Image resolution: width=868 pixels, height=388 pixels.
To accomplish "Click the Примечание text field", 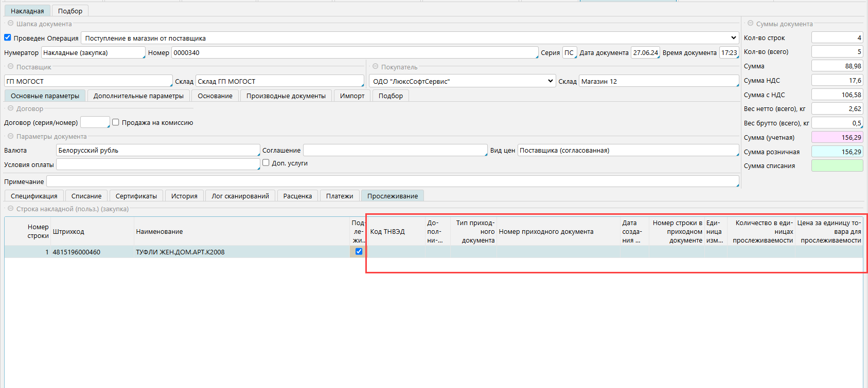I will 392,181.
